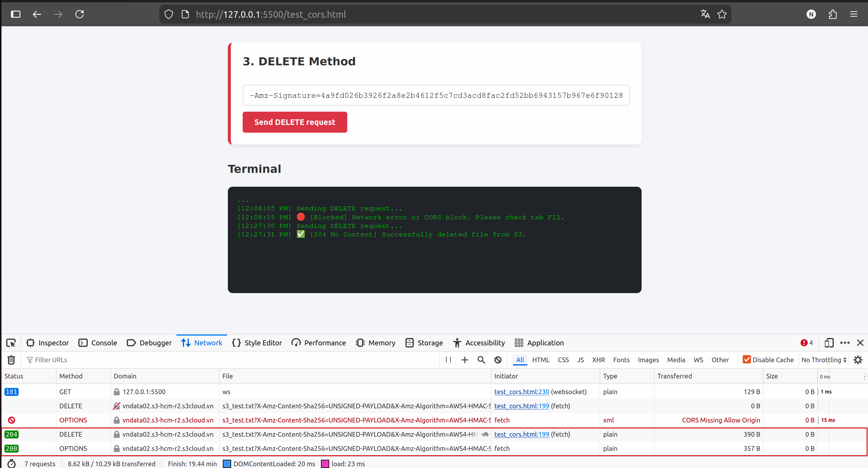Click the plus icon in network toolbar
The height and width of the screenshot is (468, 868).
click(465, 360)
